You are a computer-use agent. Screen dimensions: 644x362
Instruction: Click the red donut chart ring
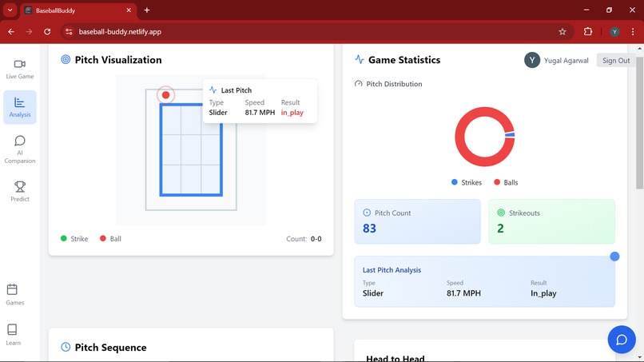click(460, 137)
